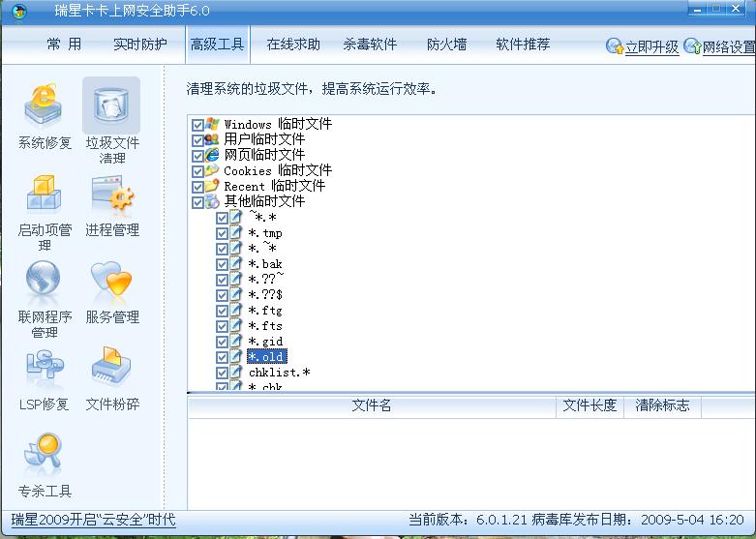Click the file icon beside *.old
This screenshot has width=756, height=539.
point(235,356)
